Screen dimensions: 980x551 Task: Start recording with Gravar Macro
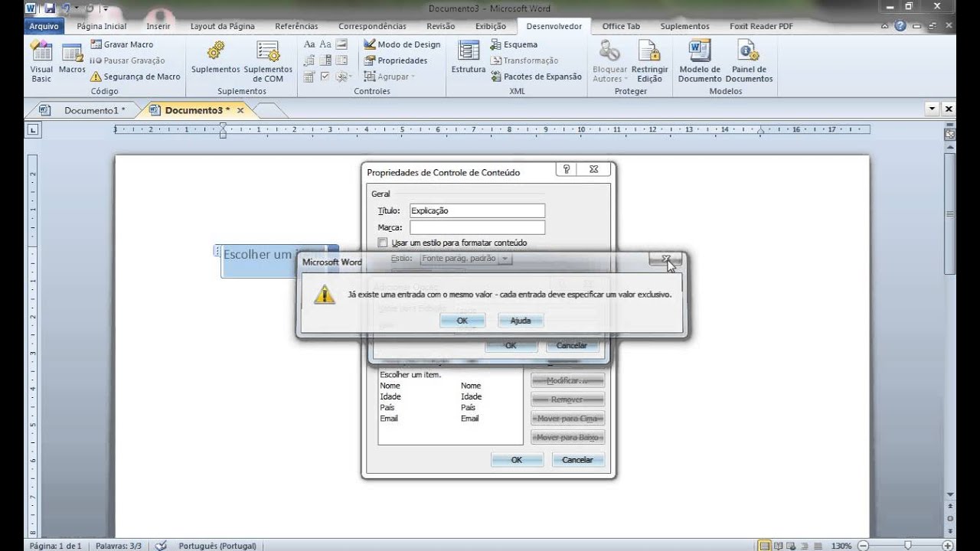(122, 44)
